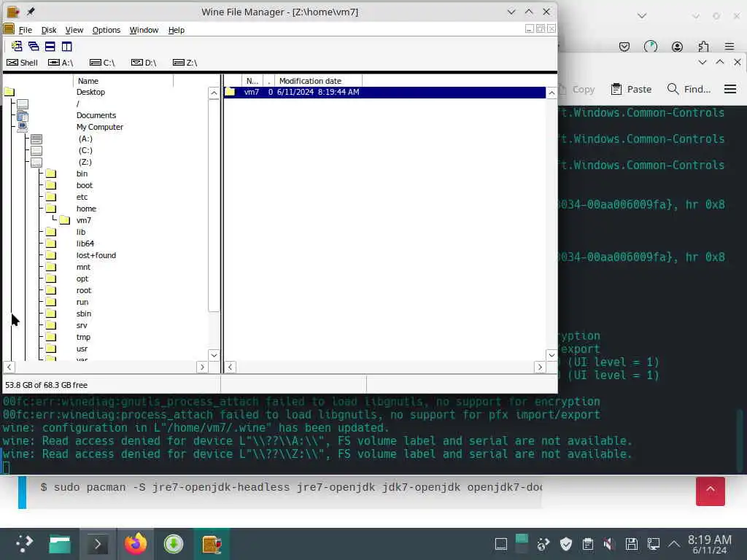The width and height of the screenshot is (747, 560).
Task: Click the root '/' drive icon in tree
Action: [23, 104]
